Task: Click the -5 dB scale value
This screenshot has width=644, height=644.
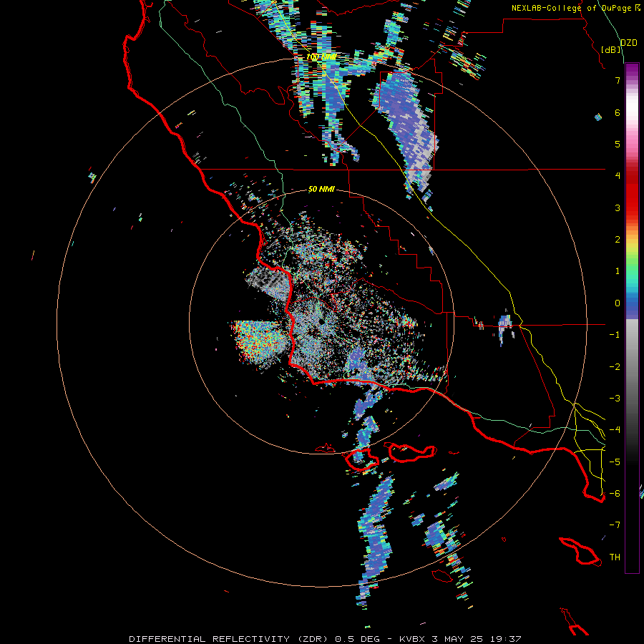Action: click(615, 462)
